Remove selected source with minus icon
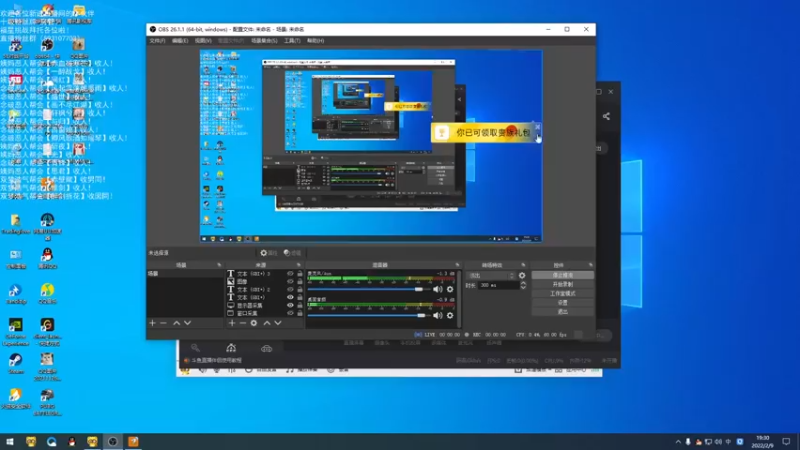800x450 pixels. tap(243, 323)
